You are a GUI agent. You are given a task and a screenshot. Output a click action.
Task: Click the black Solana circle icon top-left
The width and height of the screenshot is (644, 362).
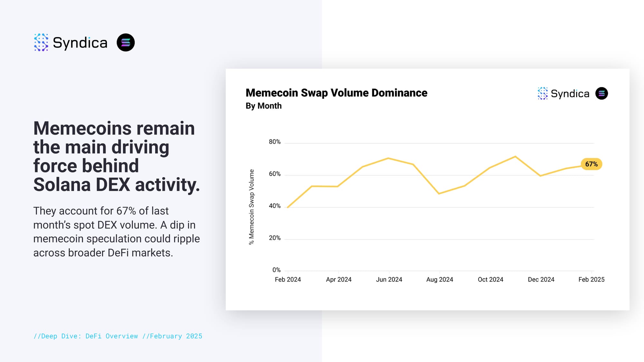(126, 42)
